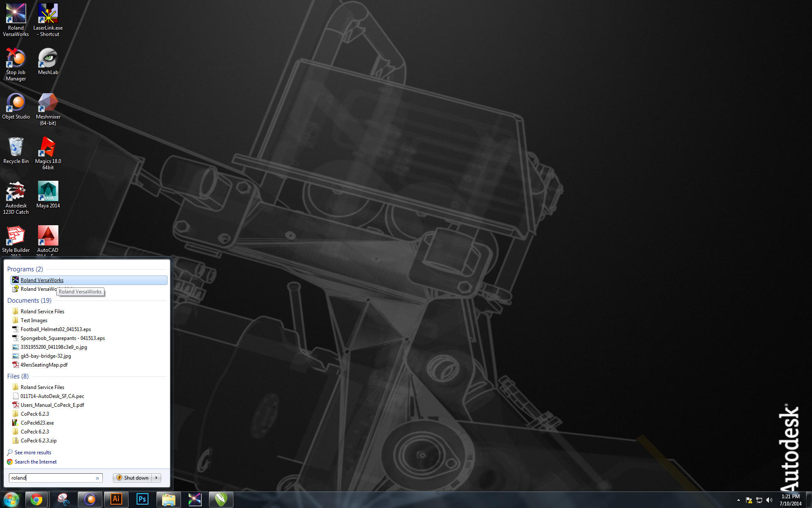Viewport: 812px width, 508px height.
Task: Click the taskbar clock showing 1:21 PM
Action: pos(790,500)
